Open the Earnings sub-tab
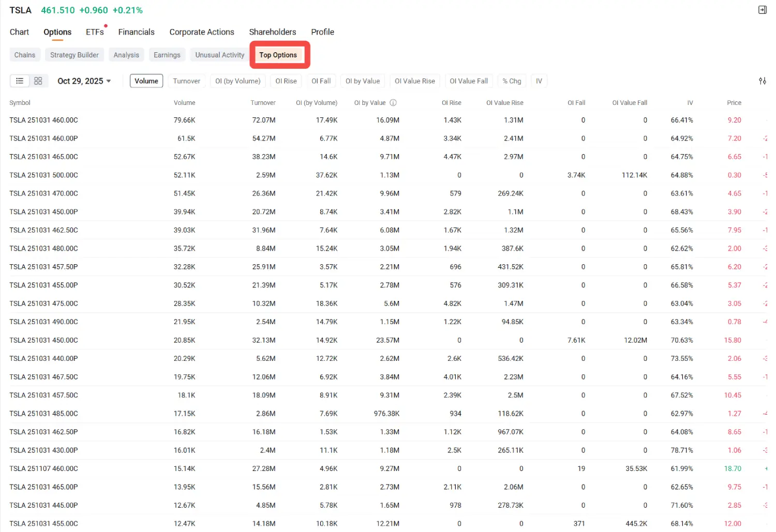Screen dimensions: 776x532 [x=167, y=55]
